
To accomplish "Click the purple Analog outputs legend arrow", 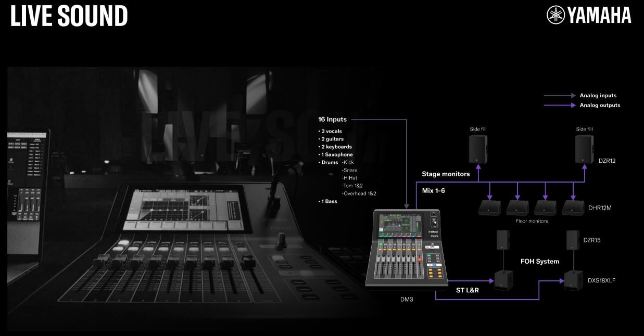I will pos(559,105).
